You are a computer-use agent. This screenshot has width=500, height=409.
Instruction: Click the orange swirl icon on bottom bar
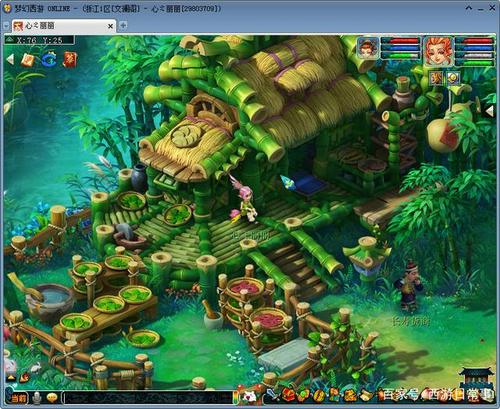349,396
